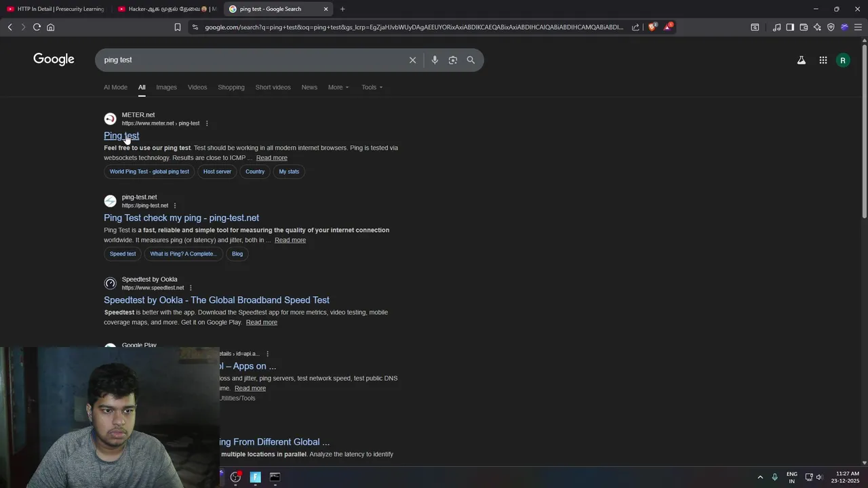Switch to the AI Mode tab
Screen dimensions: 868x488
tap(115, 87)
